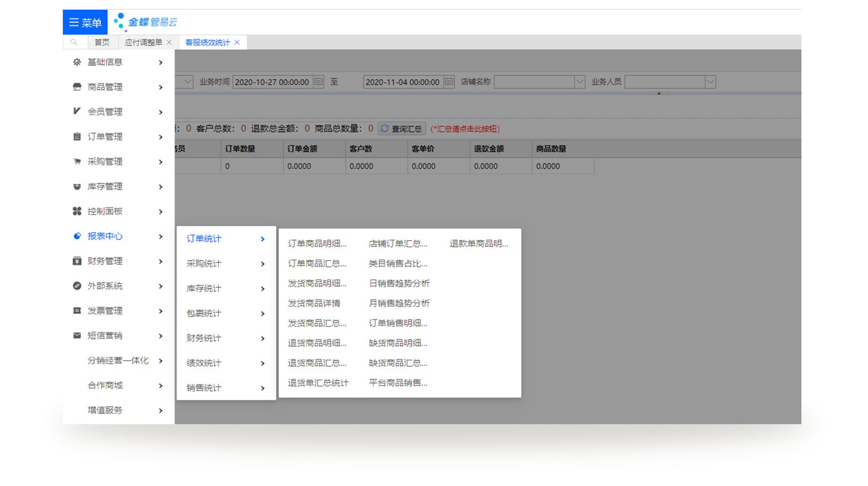Image resolution: width=868 pixels, height=486 pixels.
Task: Open the 发货商品汇总 report link
Action: (317, 323)
